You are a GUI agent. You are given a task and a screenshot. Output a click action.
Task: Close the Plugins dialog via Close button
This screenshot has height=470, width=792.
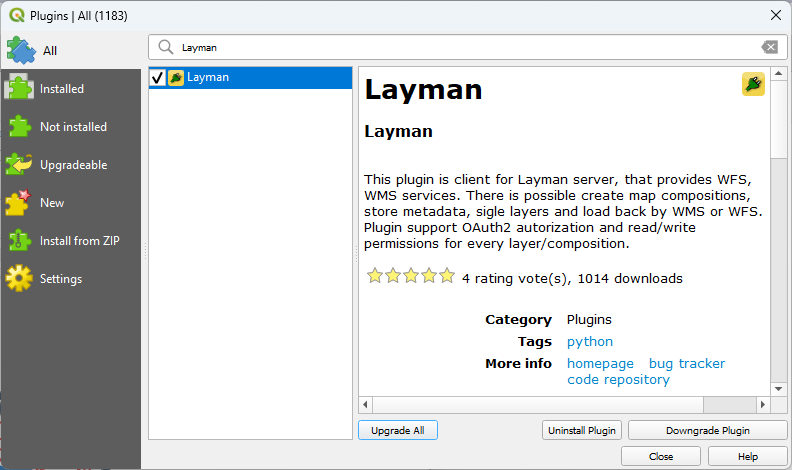pyautogui.click(x=661, y=456)
